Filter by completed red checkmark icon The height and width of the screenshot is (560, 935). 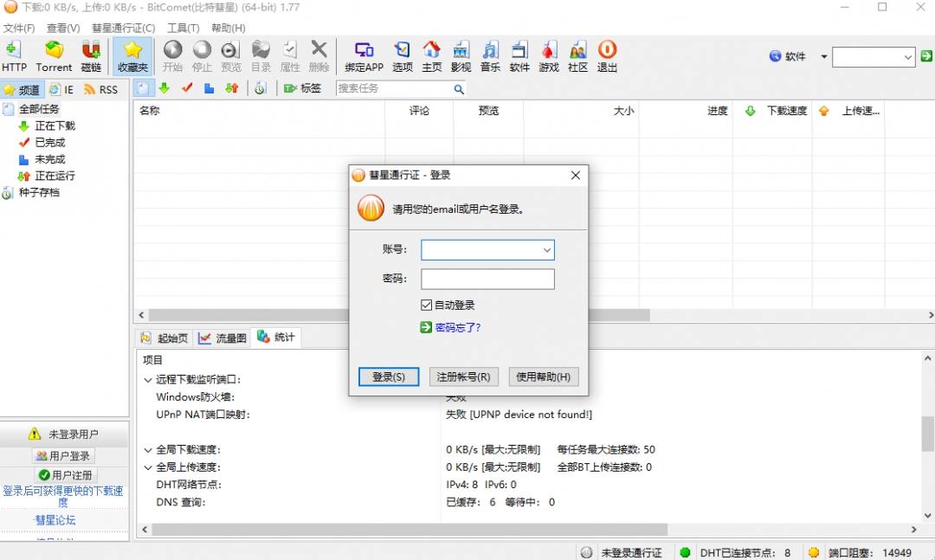click(x=187, y=88)
